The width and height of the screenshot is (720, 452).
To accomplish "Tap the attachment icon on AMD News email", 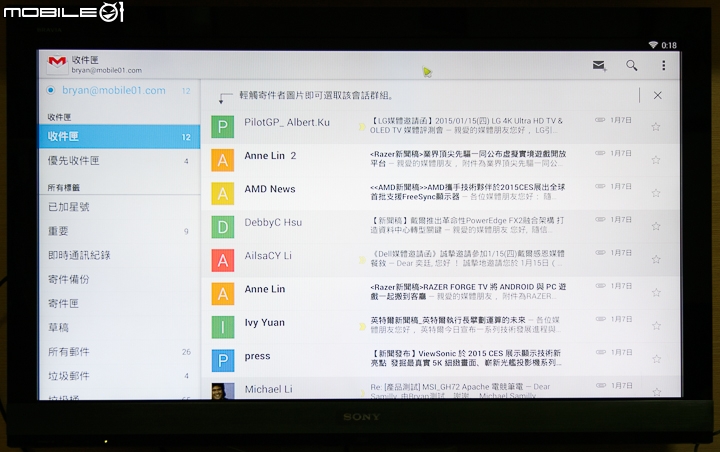I will 600,186.
